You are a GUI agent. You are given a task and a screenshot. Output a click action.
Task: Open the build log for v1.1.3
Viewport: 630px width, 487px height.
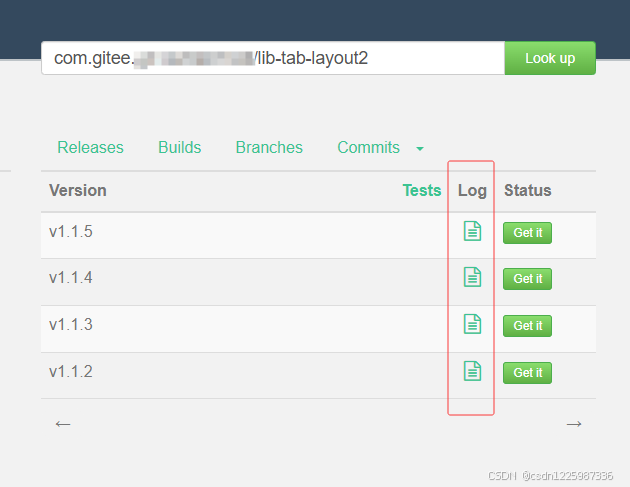pos(472,324)
